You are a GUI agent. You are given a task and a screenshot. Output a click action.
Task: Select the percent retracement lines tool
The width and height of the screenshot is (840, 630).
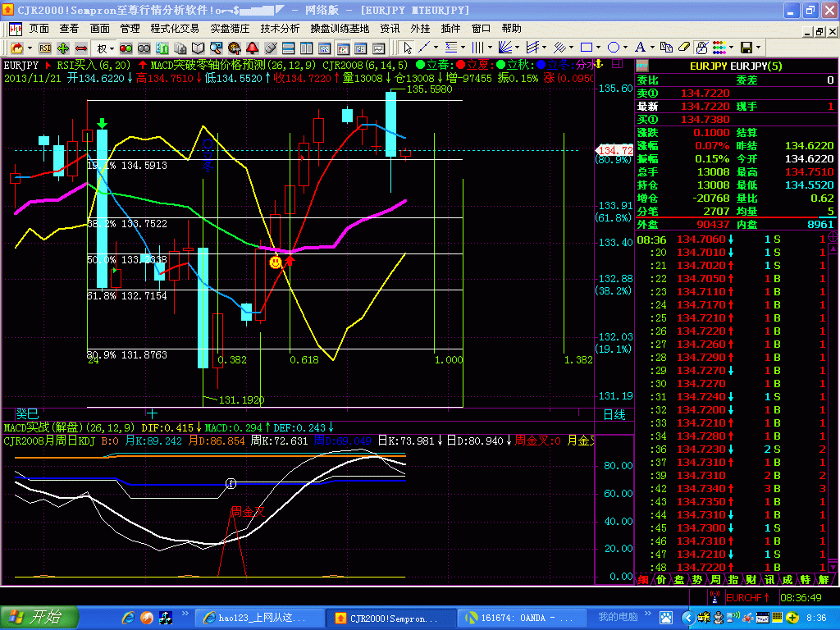coord(451,48)
